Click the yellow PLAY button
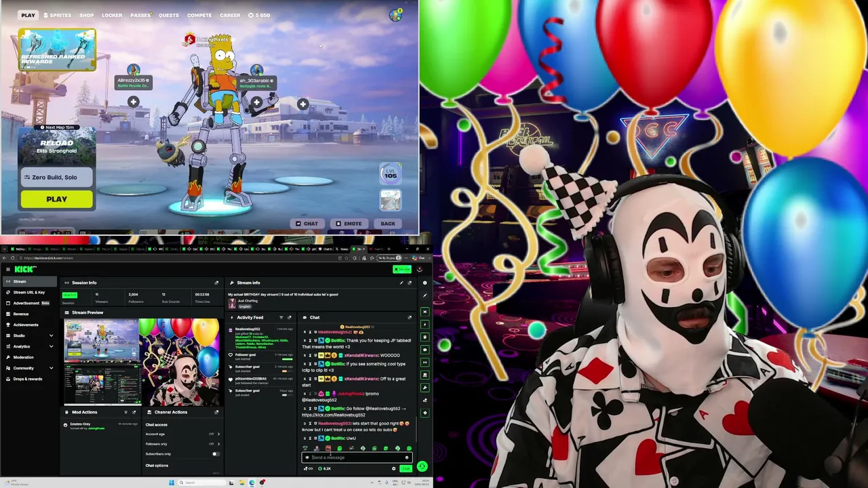868x488 pixels. (x=57, y=199)
